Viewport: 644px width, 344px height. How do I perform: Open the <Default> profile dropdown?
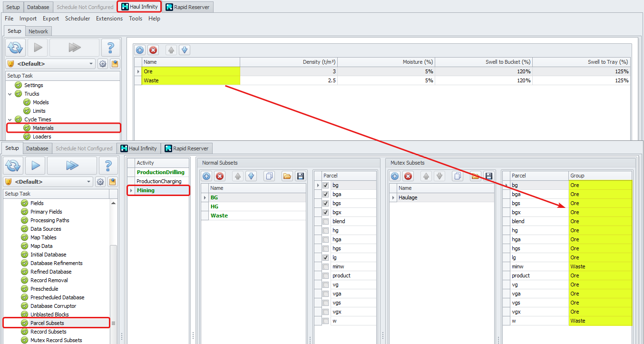[x=91, y=63]
